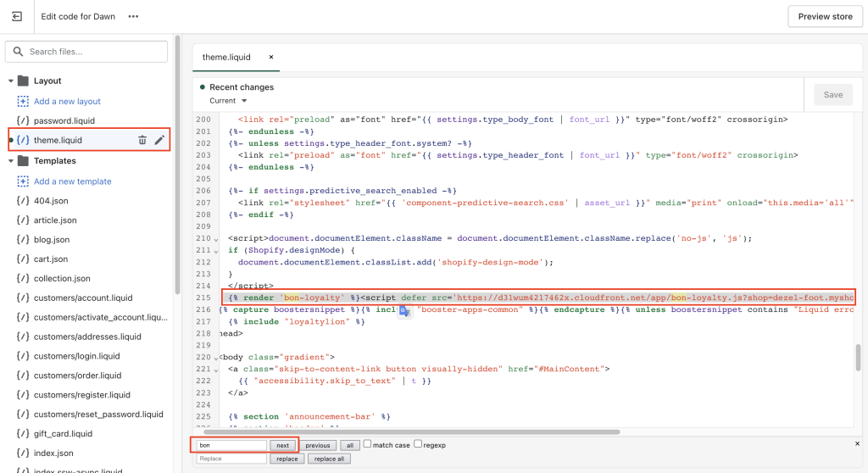
Task: Click line 217 include loyaltylion code
Action: [x=297, y=321]
